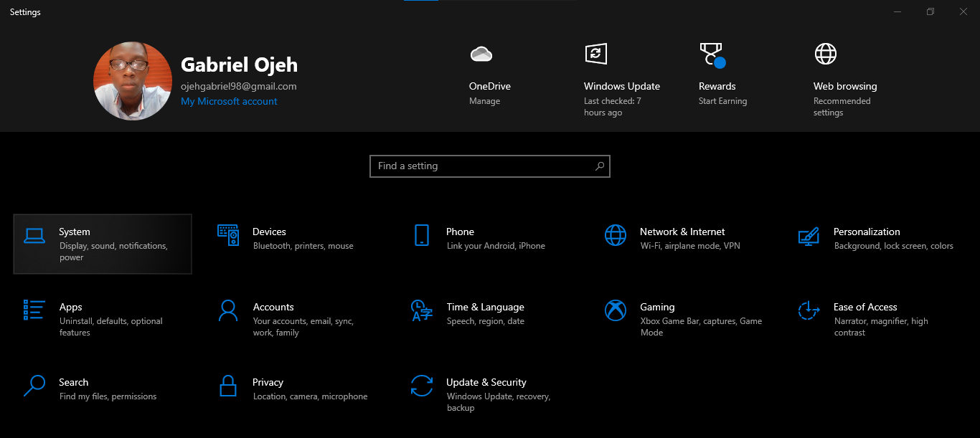Click 'Background, lock screen, colors' description

pyautogui.click(x=894, y=247)
